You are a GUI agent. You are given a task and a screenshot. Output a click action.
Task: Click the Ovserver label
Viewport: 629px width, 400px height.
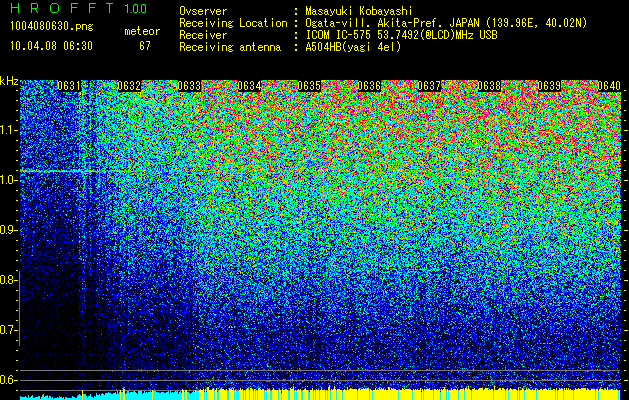[x=203, y=11]
